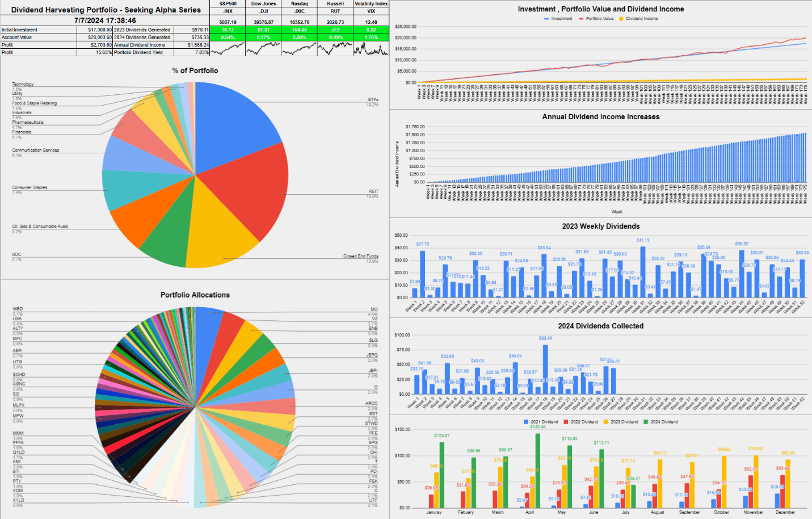Select the Portfolio Dividend Yield 7.83% cell
Screen dimensions: 812x519
(x=192, y=52)
